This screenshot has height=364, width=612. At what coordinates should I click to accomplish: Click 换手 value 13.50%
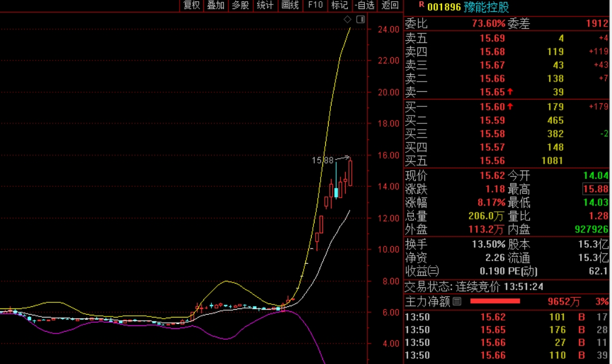[x=488, y=245]
